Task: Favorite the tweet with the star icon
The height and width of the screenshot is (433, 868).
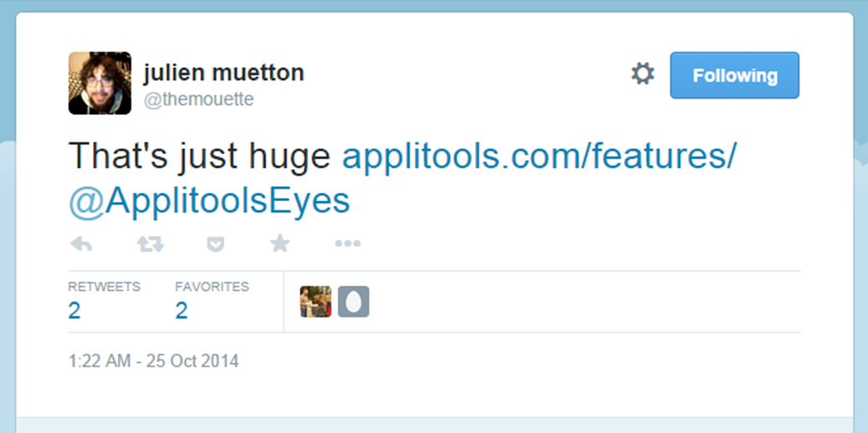Action: 280,244
